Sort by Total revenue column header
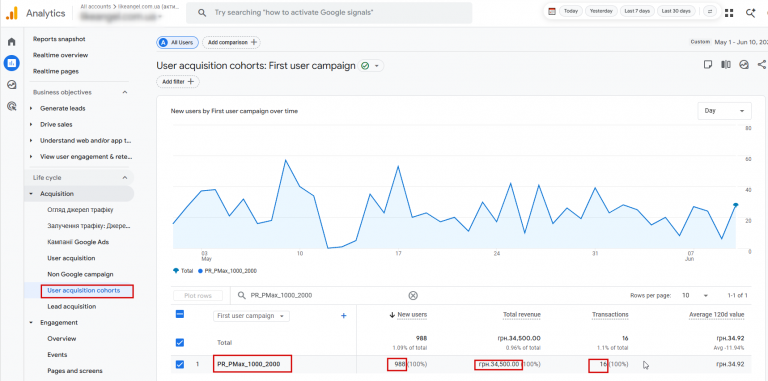The height and width of the screenshot is (381, 768). (x=522, y=314)
